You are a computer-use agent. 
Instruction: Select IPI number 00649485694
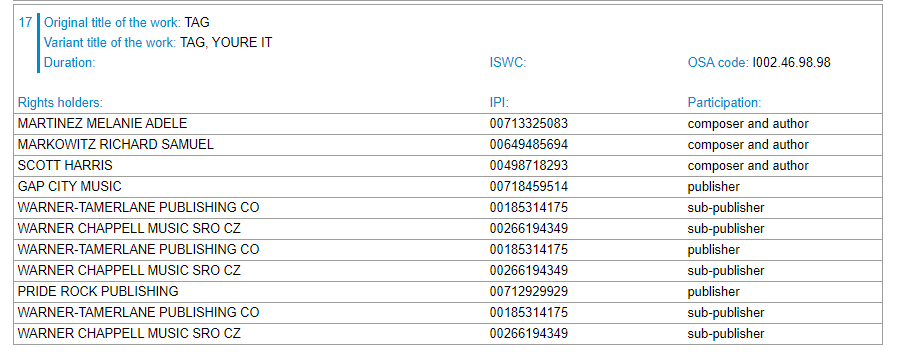[529, 144]
